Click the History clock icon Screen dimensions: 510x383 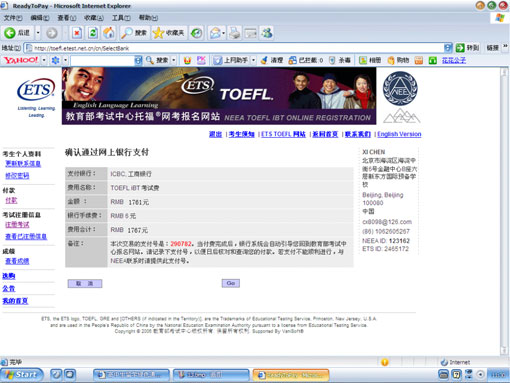click(x=196, y=33)
